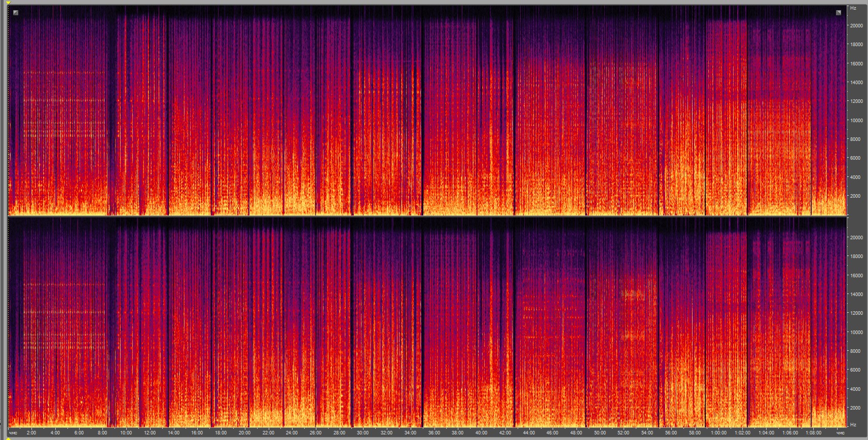Click the Fade Out handle icon

coord(838,13)
